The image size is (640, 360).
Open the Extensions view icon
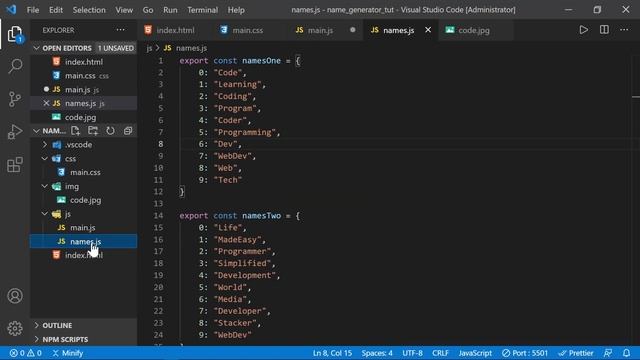[15, 164]
